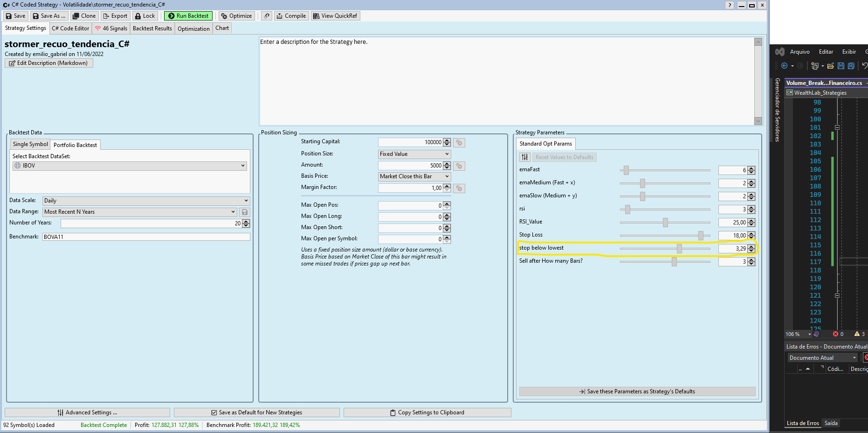Viewport: 868px width, 433px height.
Task: Click the Clone strategy button
Action: (84, 16)
